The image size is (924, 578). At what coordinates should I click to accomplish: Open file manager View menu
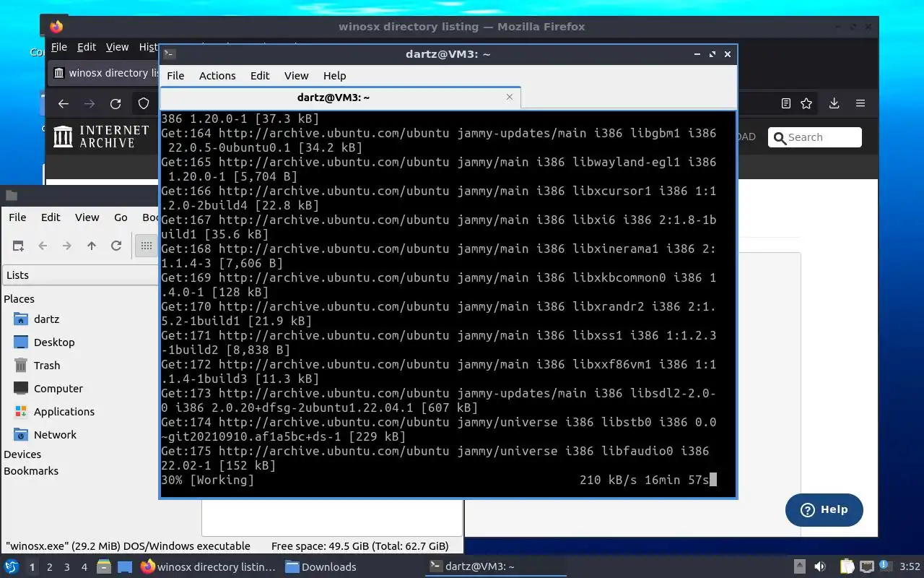pyautogui.click(x=87, y=217)
